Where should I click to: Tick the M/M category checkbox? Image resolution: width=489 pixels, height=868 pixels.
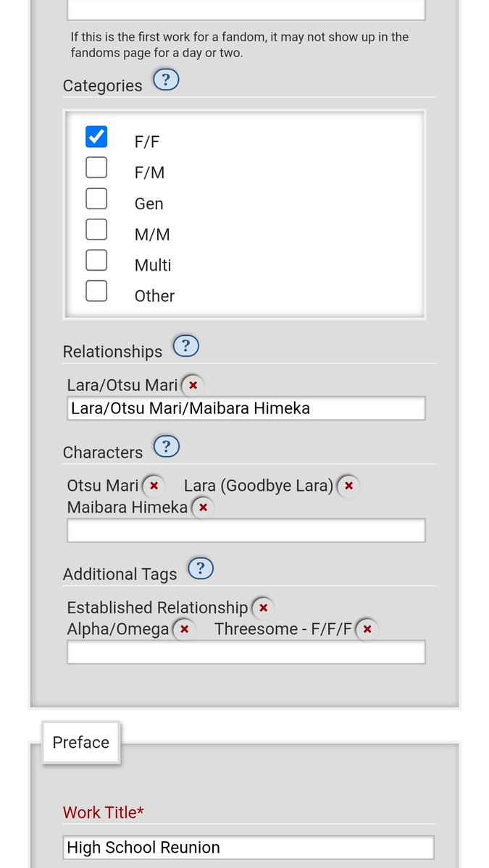(96, 229)
